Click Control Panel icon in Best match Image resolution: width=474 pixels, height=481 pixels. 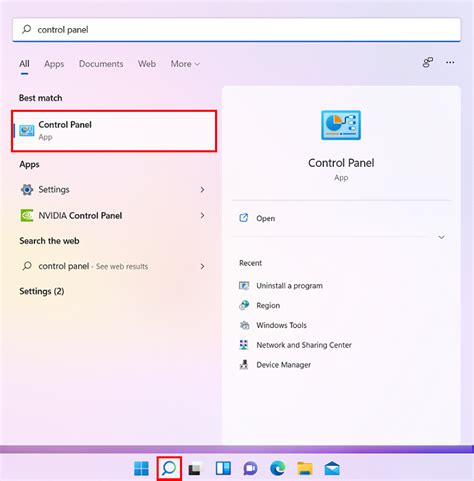point(27,130)
